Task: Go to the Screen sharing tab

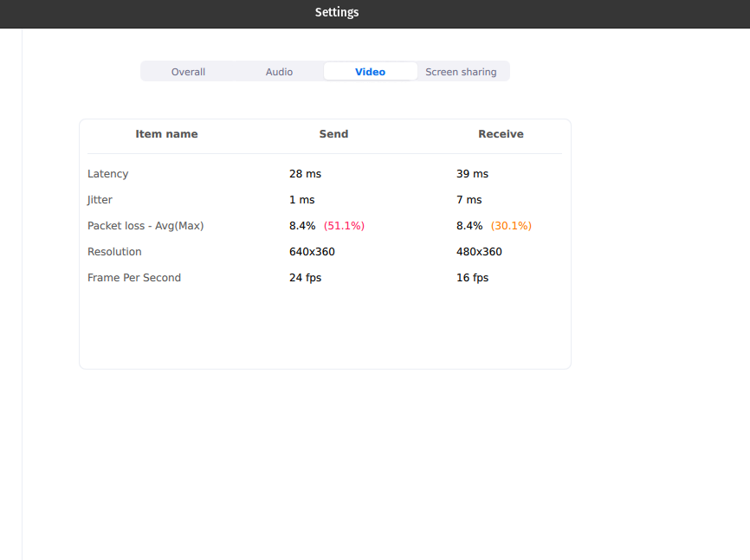Action: coord(461,72)
